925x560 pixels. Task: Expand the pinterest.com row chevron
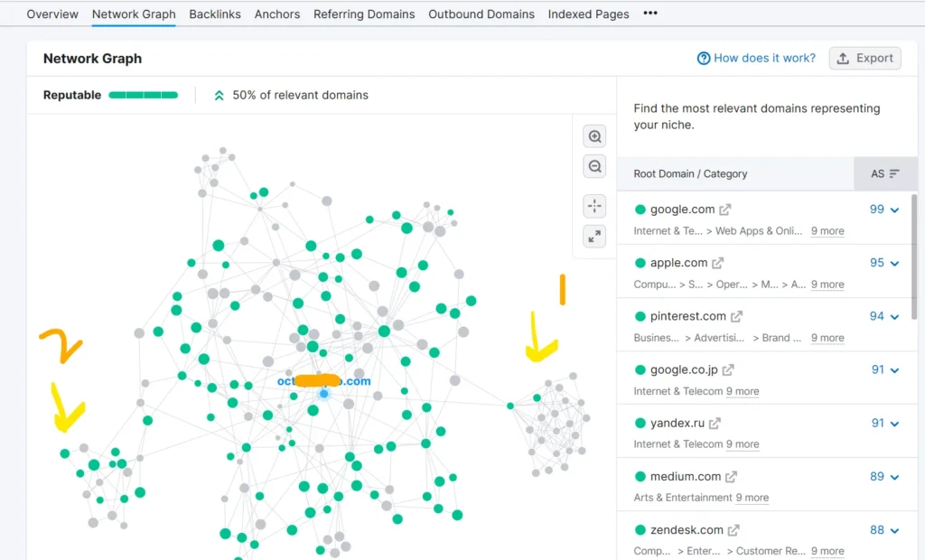tap(895, 317)
